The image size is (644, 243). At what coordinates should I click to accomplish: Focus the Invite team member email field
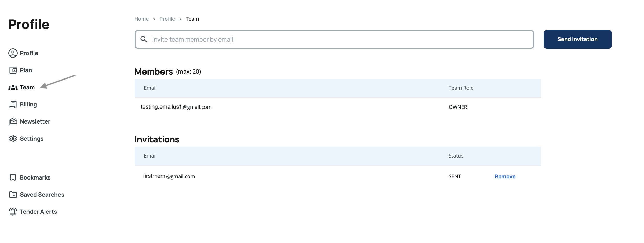pyautogui.click(x=336, y=39)
